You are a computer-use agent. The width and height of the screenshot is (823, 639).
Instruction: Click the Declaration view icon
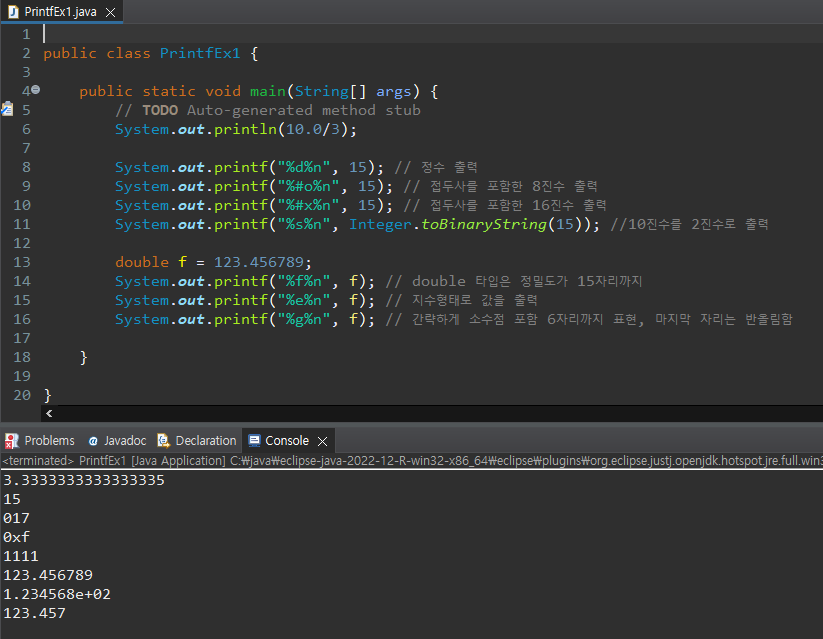(163, 440)
